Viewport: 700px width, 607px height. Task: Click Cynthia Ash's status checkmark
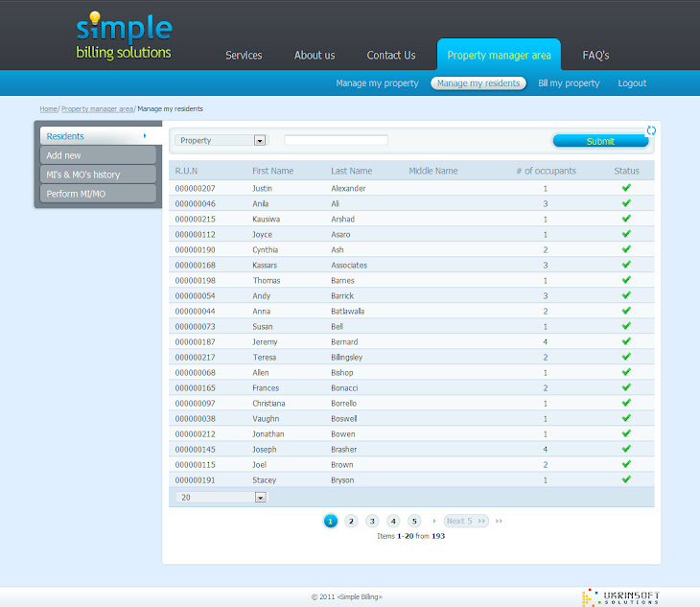point(626,249)
